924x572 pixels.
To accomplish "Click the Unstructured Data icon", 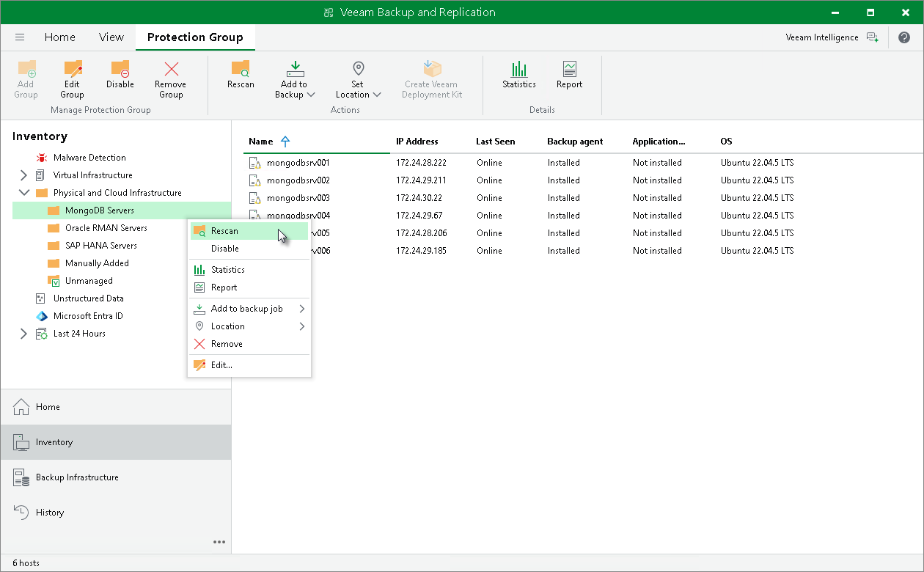I will coord(42,298).
